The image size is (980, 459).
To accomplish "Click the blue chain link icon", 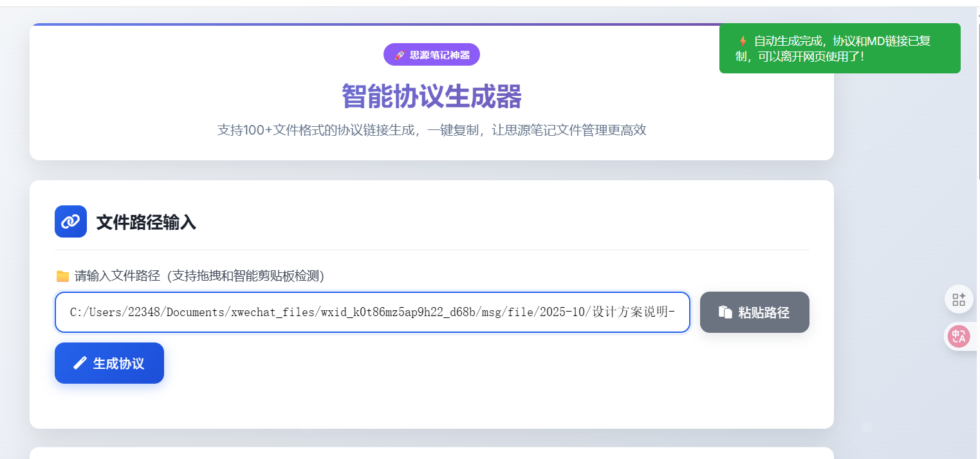I will [70, 221].
